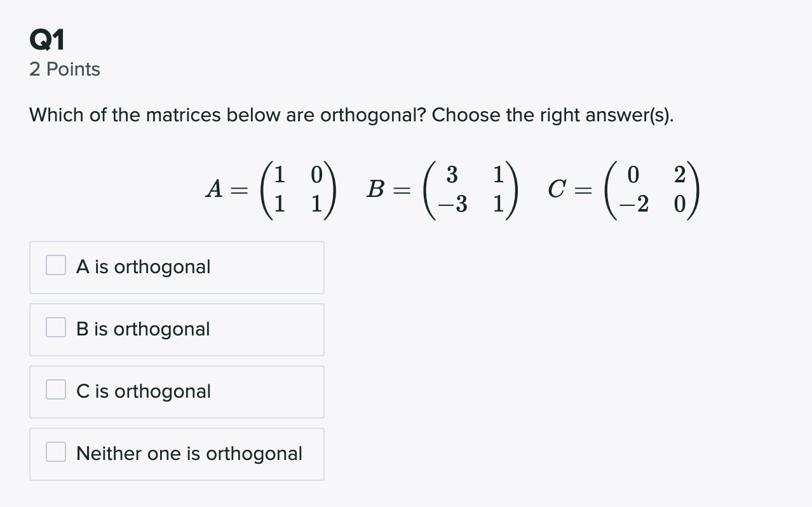The height and width of the screenshot is (507, 812).
Task: Tick the "B is orthogonal" checkbox
Action: [x=56, y=328]
